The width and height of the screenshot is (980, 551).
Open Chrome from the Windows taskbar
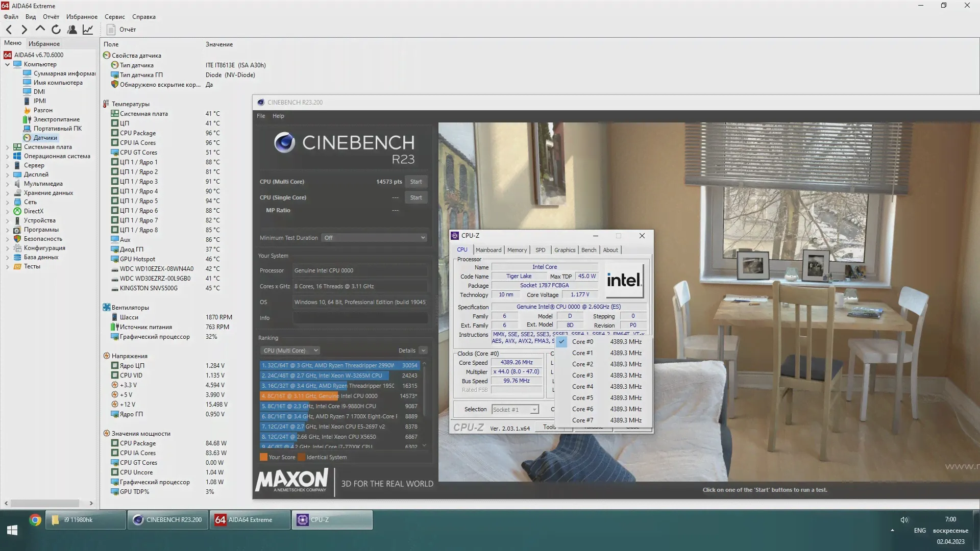(35, 520)
